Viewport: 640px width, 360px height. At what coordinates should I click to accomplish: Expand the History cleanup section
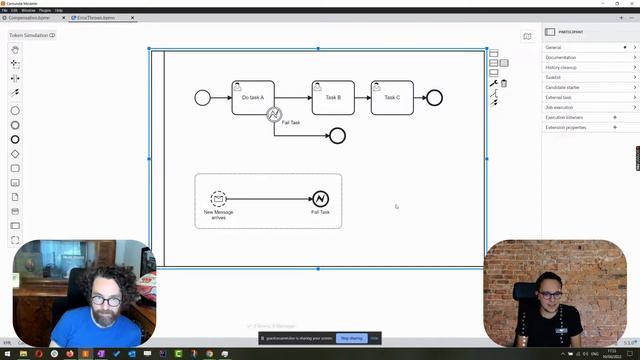click(x=591, y=67)
